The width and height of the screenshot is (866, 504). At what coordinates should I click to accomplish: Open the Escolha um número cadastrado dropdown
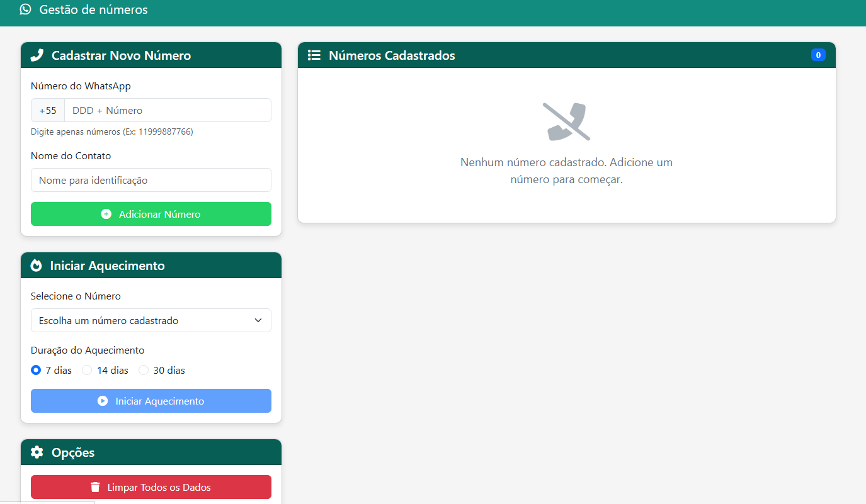coord(151,320)
